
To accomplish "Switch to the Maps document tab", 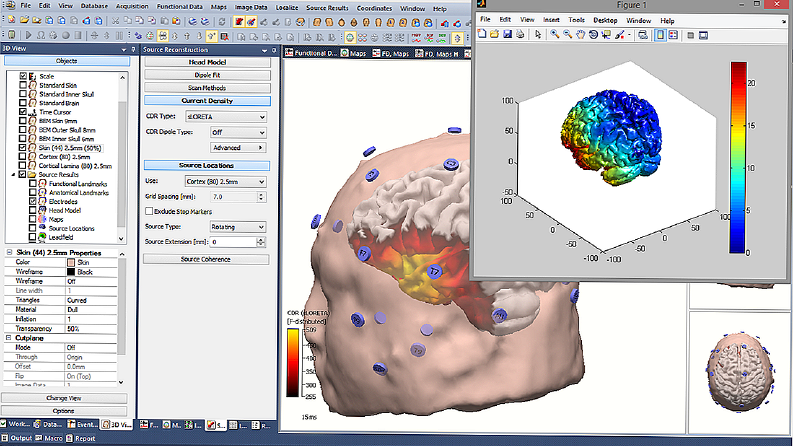I will point(354,53).
